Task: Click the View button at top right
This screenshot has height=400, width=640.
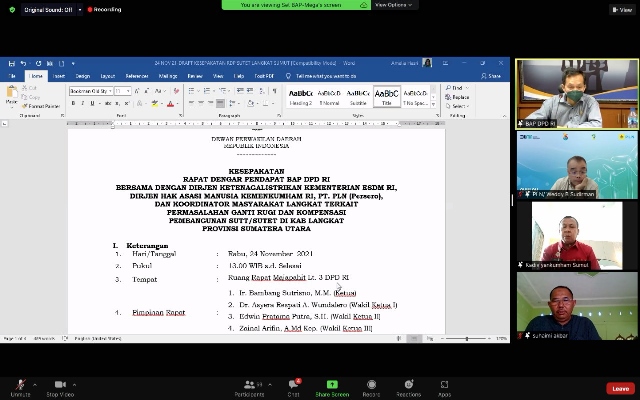Action: (620, 9)
